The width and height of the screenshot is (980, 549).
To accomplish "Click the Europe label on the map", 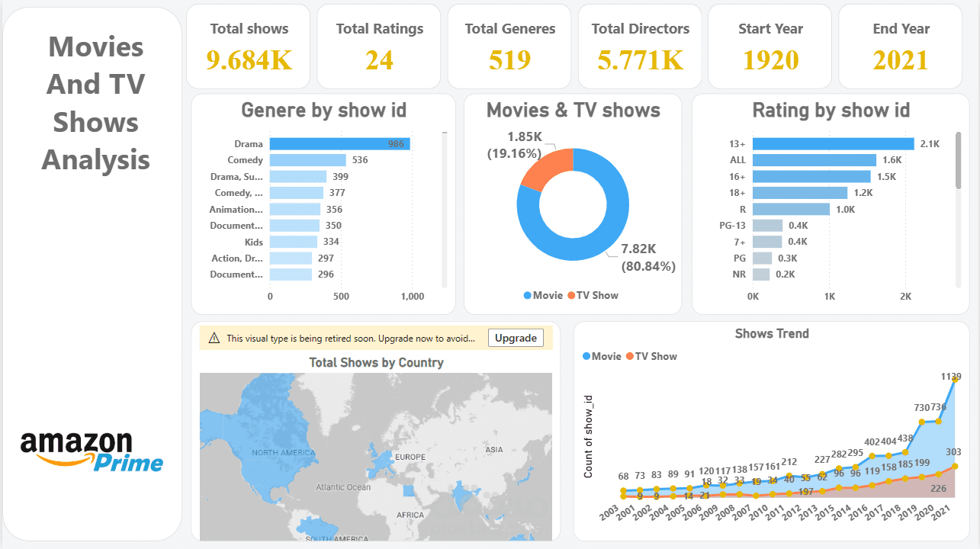I will pos(410,457).
